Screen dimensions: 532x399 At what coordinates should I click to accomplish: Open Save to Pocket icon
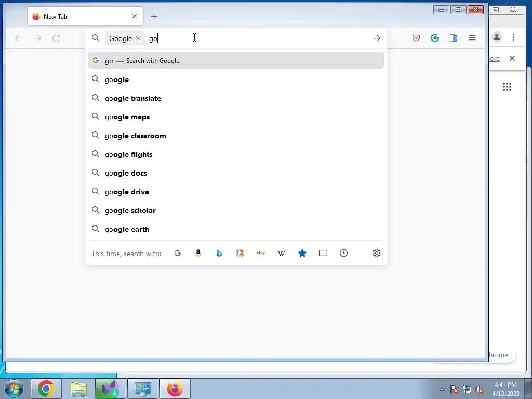(x=416, y=38)
